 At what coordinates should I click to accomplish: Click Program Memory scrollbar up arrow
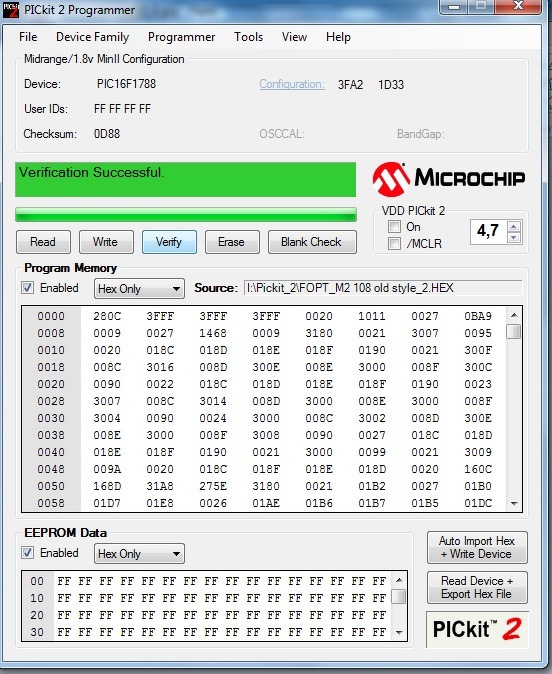pyautogui.click(x=514, y=315)
